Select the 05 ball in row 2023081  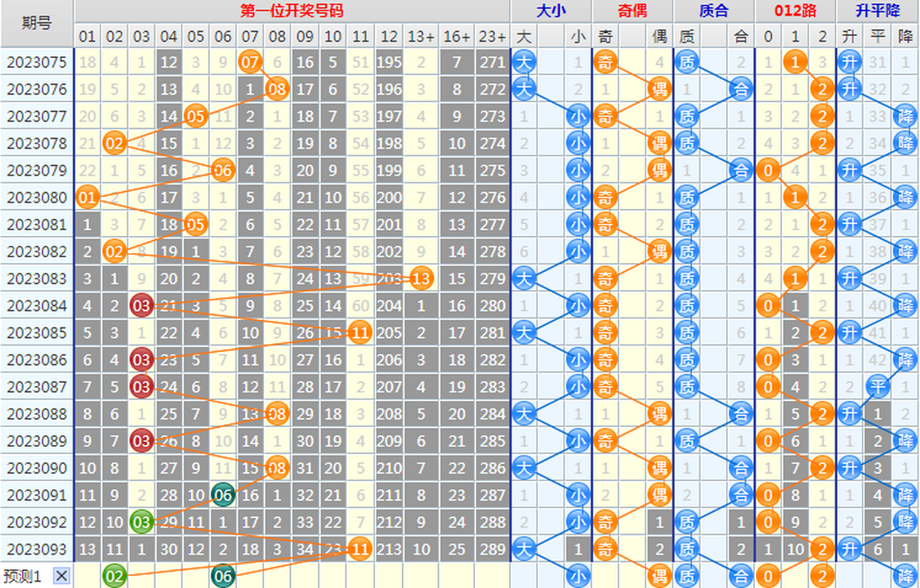195,225
